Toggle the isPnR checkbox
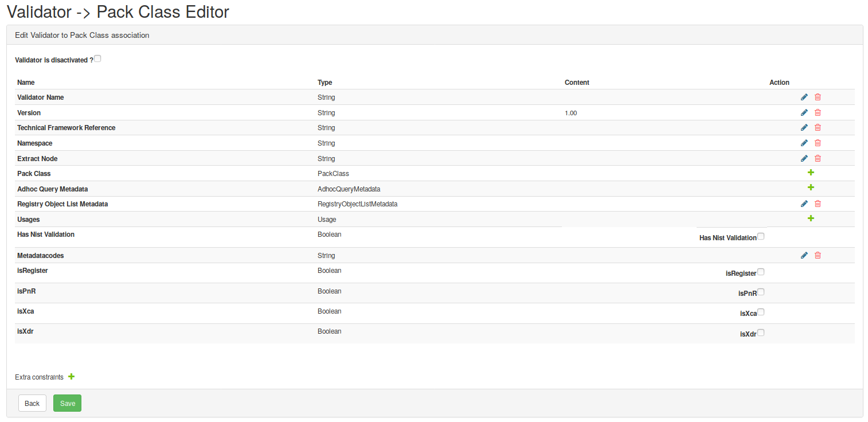 pos(761,292)
